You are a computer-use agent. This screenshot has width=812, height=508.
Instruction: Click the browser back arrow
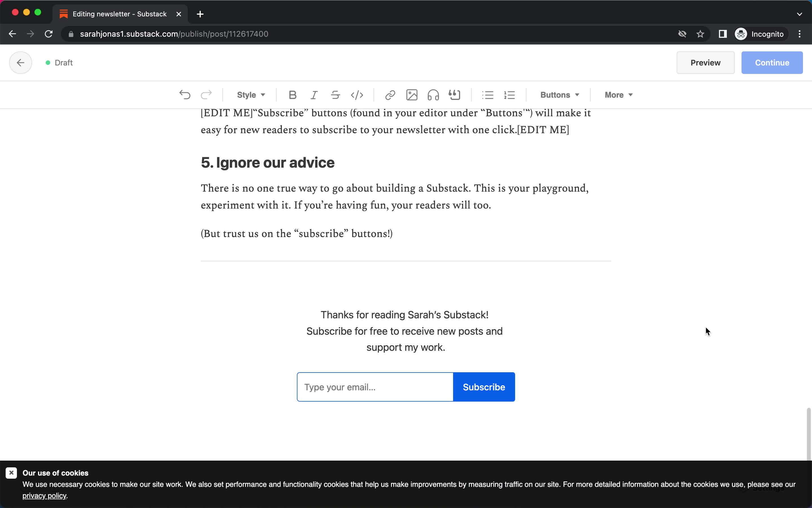12,34
